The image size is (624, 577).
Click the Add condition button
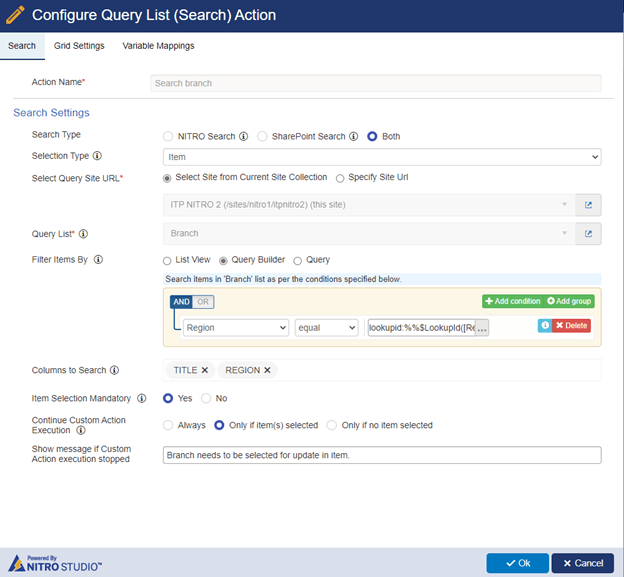tap(513, 301)
